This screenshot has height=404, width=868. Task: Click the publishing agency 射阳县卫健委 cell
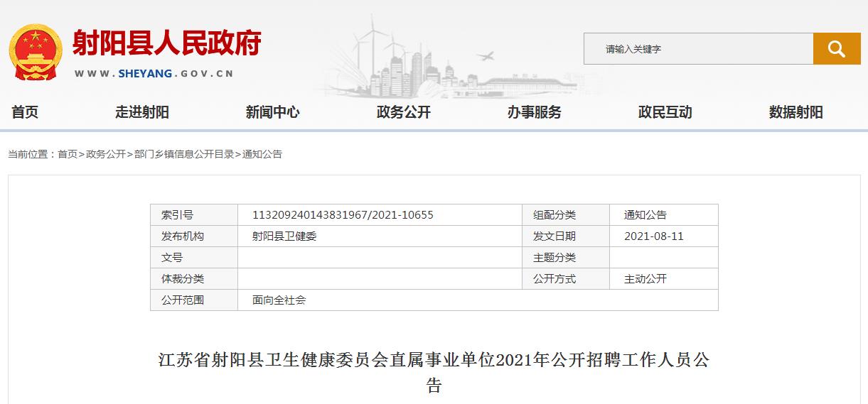(x=284, y=236)
